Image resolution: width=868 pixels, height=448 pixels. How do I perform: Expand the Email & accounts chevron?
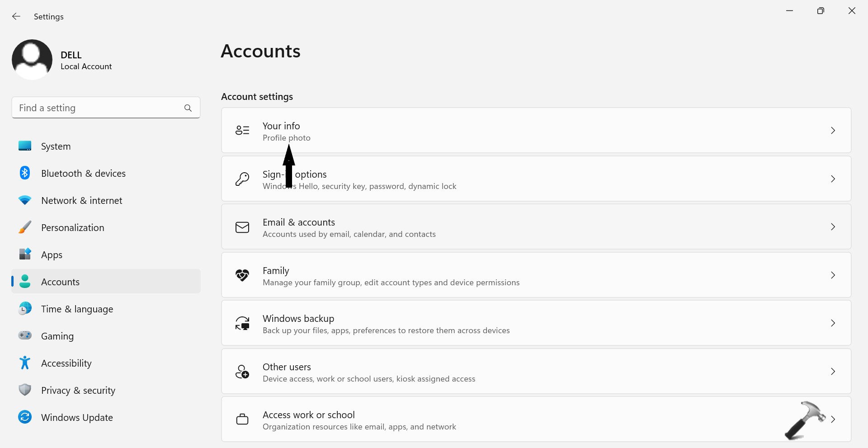coord(833,227)
